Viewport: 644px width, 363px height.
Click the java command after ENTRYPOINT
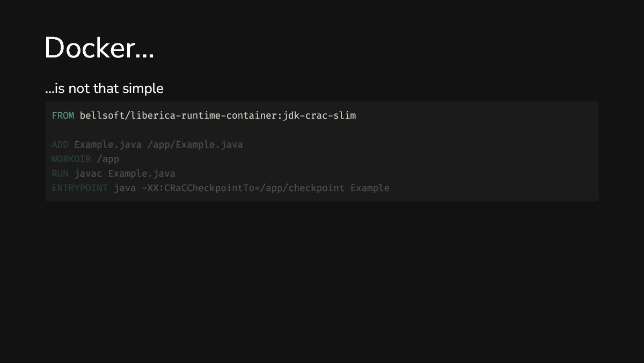[125, 188]
